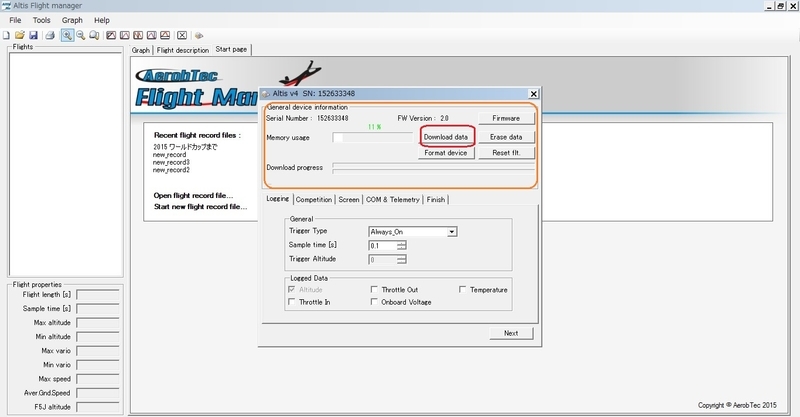This screenshot has width=800, height=417.
Task: Switch to the Flight description tab
Action: pyautogui.click(x=183, y=50)
